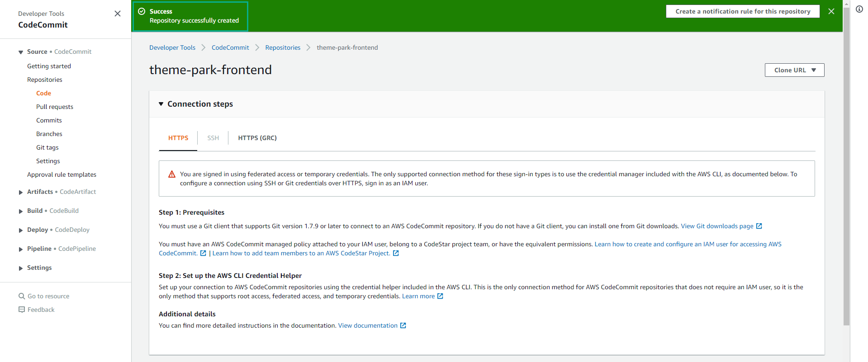Go to Developer Tools breadcrumb
This screenshot has height=362, width=868.
(172, 47)
